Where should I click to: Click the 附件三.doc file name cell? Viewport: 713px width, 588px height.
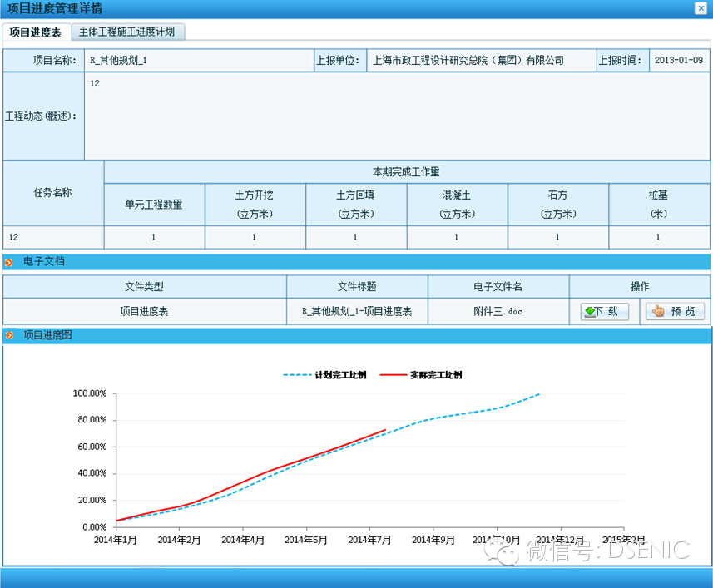pyautogui.click(x=498, y=312)
